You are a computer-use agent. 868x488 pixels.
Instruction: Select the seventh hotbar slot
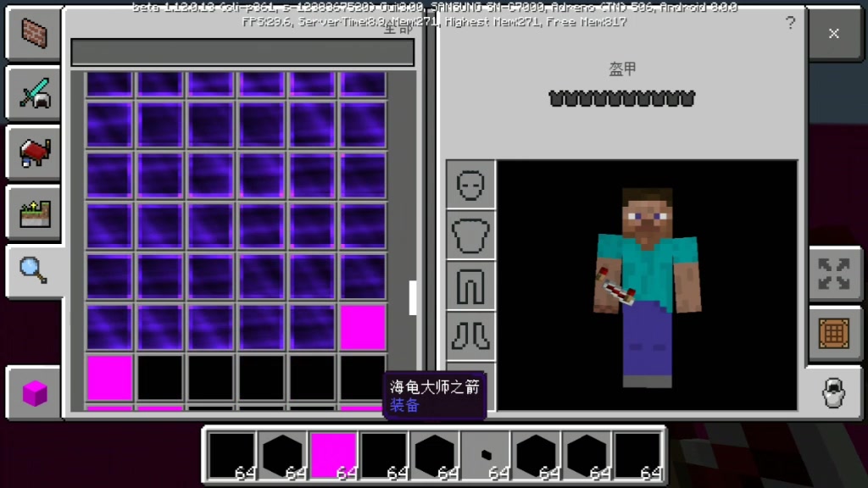pos(537,455)
